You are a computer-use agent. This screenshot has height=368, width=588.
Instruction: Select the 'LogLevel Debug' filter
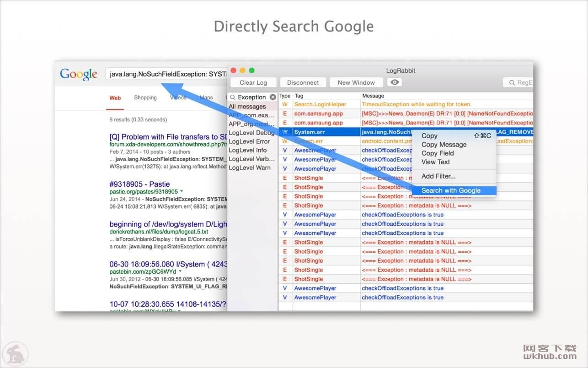click(253, 132)
